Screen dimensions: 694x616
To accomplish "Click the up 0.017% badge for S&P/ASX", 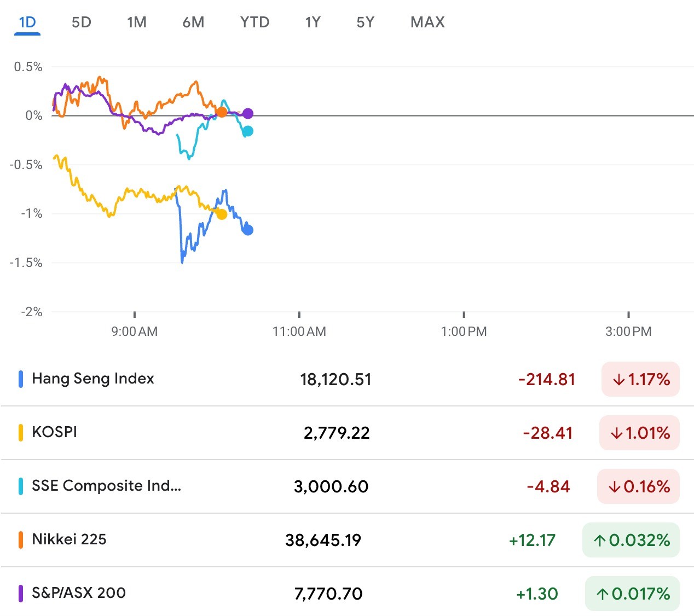I will [632, 594].
